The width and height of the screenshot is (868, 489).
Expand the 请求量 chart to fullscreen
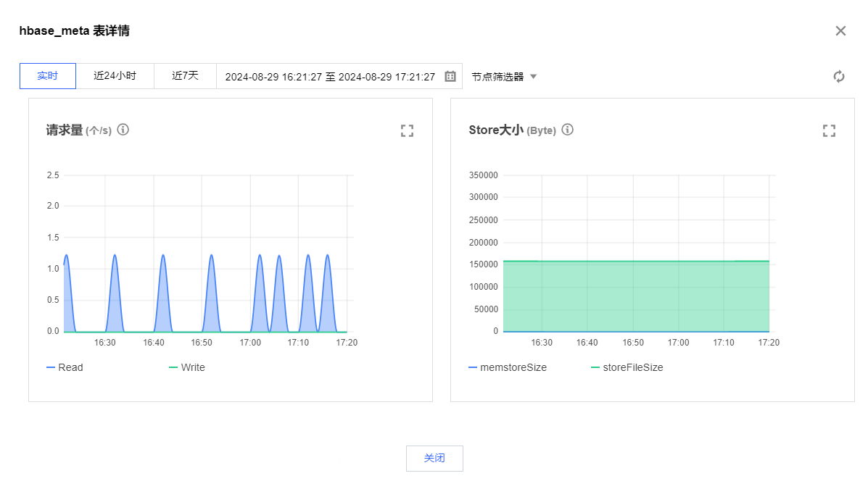tap(407, 130)
